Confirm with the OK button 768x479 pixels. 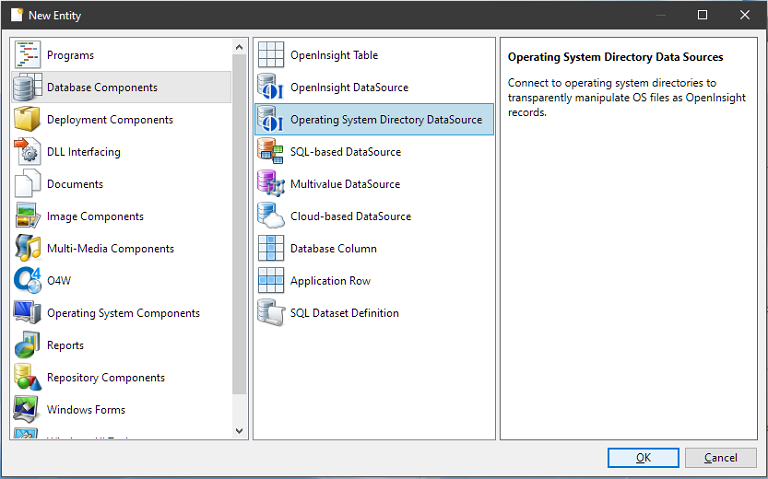[x=643, y=458]
